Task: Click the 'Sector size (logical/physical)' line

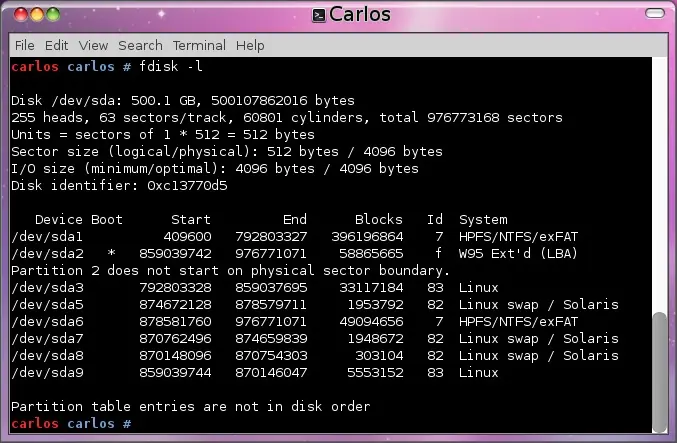Action: coord(227,152)
